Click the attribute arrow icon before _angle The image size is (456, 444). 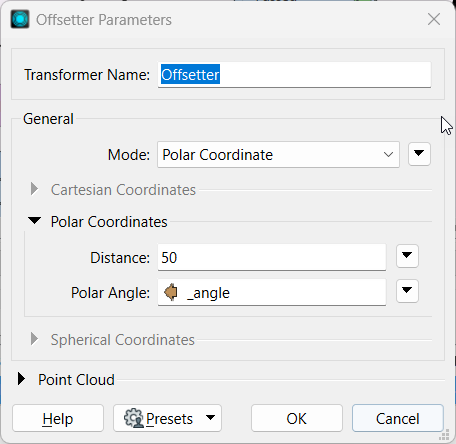tap(171, 292)
